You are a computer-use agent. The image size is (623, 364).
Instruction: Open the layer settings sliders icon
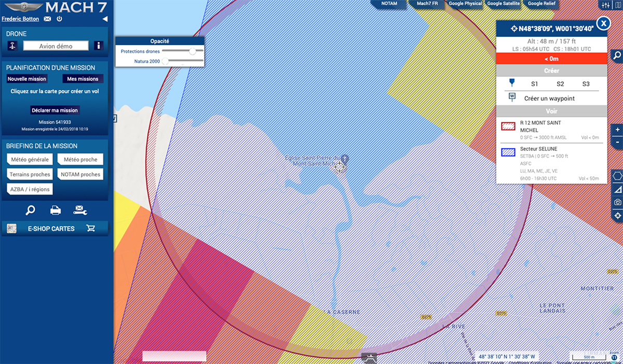(605, 5)
